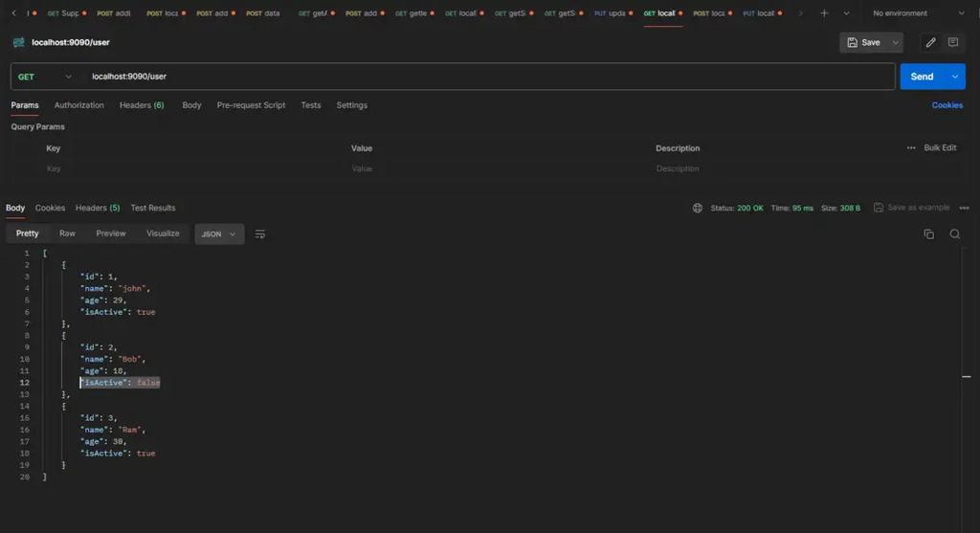
Task: Open the request Settings tab
Action: [x=352, y=105]
